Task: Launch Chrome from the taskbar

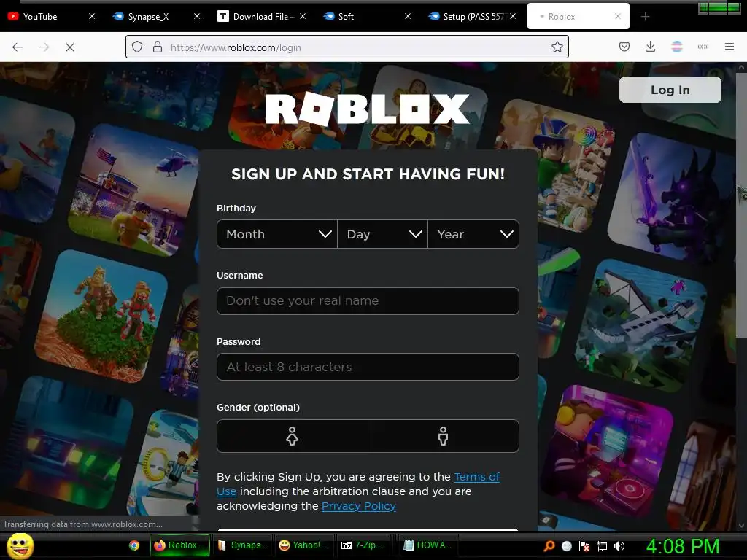Action: 134,545
